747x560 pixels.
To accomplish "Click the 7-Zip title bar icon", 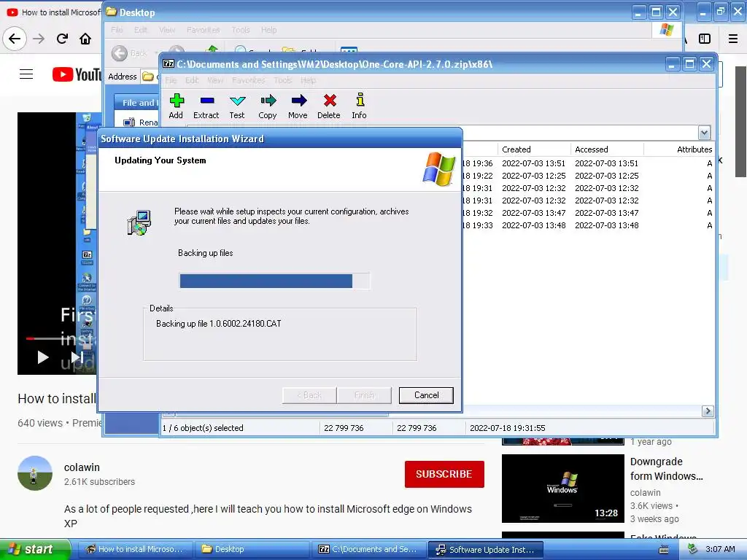I will click(x=169, y=64).
